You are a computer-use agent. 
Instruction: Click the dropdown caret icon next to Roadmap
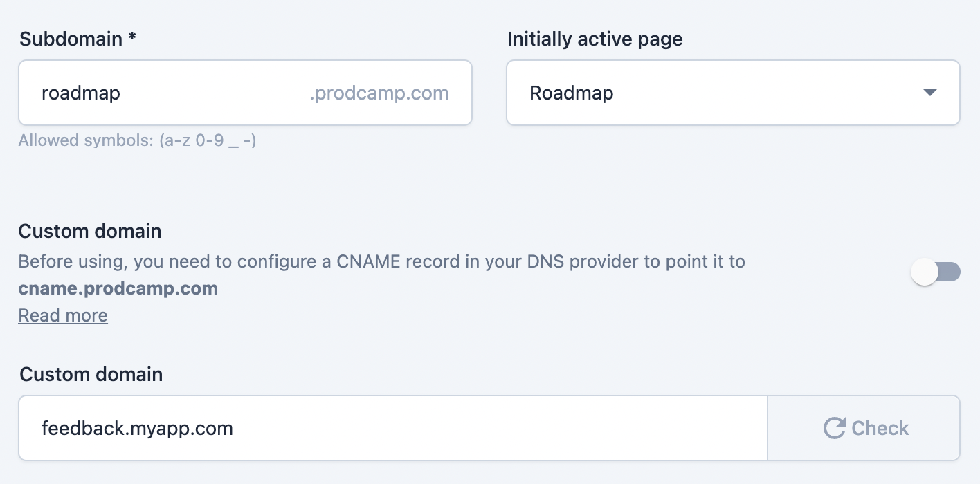click(930, 93)
